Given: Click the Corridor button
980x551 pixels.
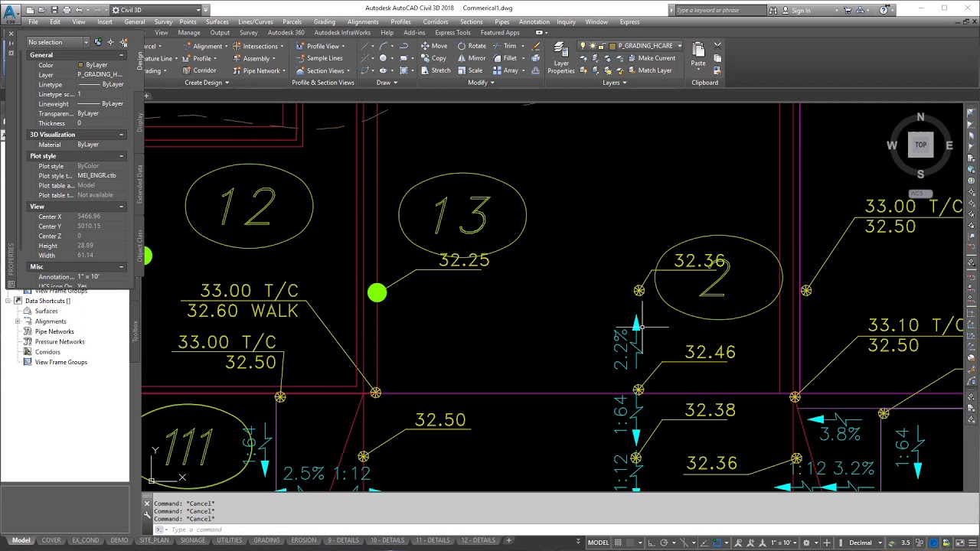Looking at the screenshot, I should pos(199,70).
